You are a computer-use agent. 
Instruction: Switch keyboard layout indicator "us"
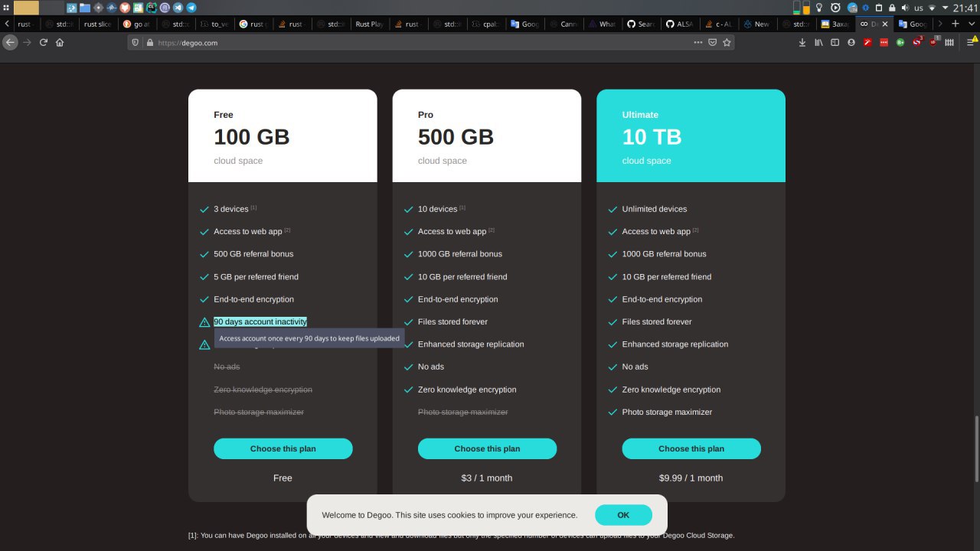pyautogui.click(x=919, y=8)
